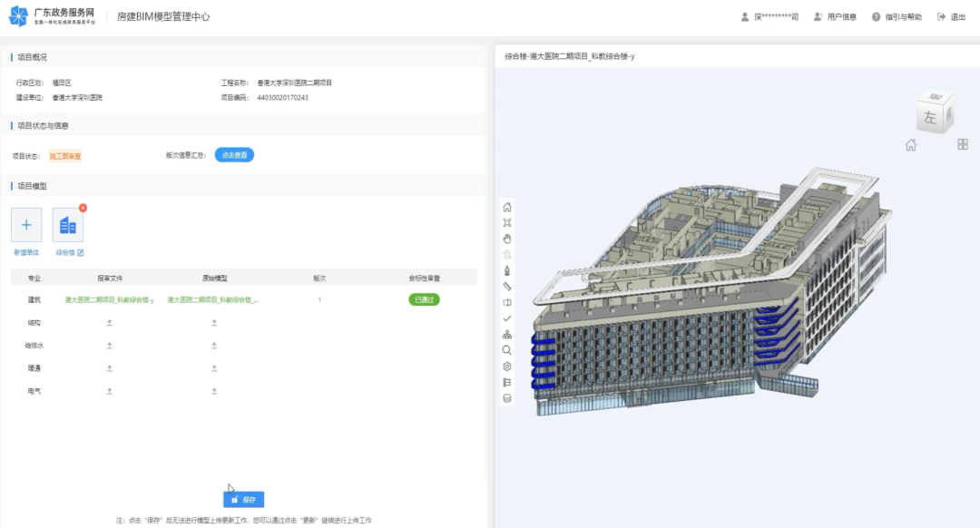Click the 给排水 discipline row label

tap(34, 346)
